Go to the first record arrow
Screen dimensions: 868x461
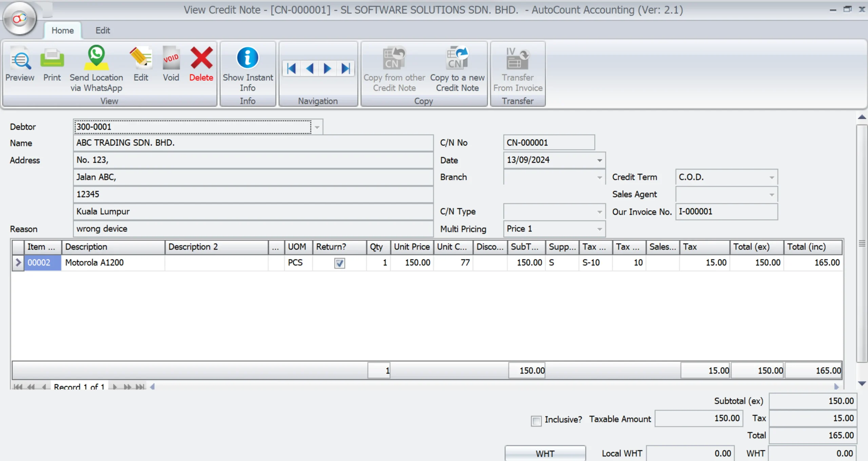coord(292,69)
